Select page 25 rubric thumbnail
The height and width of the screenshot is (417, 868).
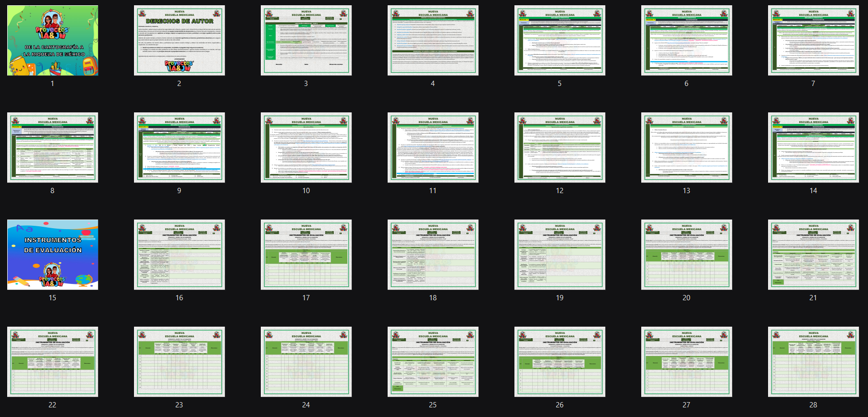(x=433, y=362)
